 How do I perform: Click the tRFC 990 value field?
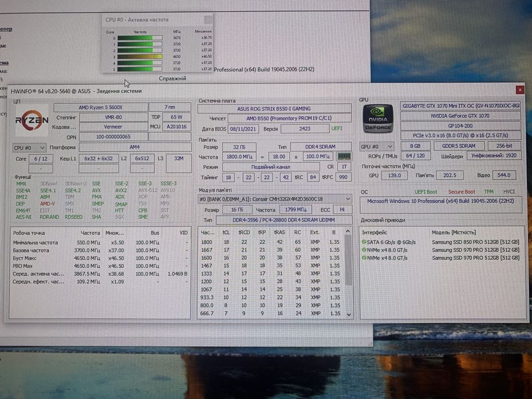[x=343, y=177]
